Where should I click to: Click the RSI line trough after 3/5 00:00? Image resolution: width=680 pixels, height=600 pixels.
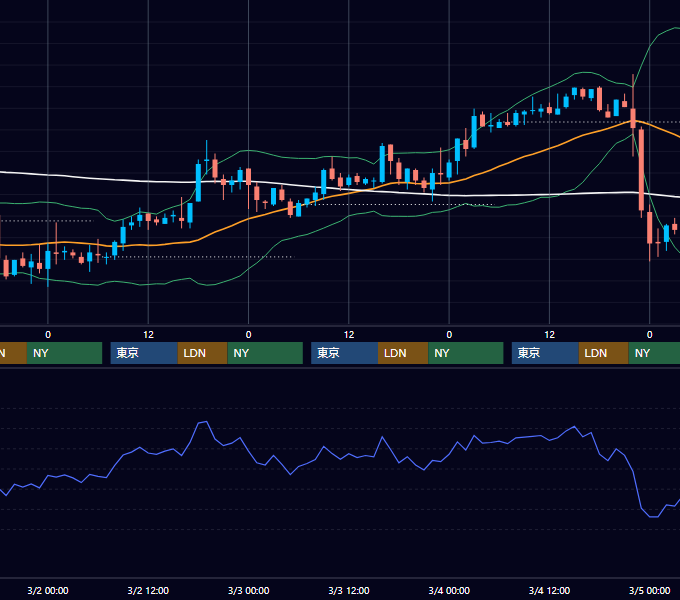tap(654, 516)
